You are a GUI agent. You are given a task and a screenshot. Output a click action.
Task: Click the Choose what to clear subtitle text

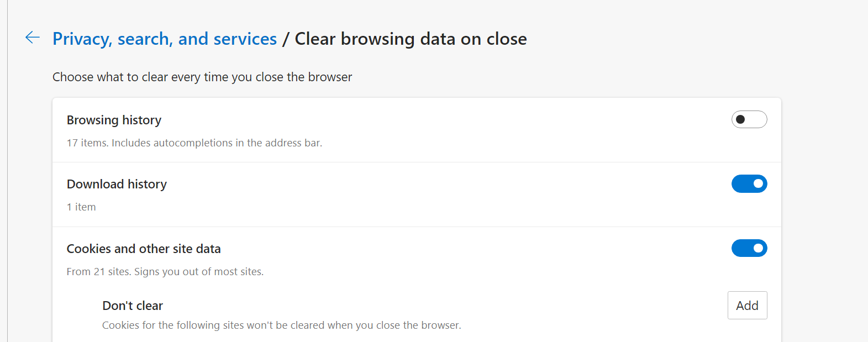202,77
